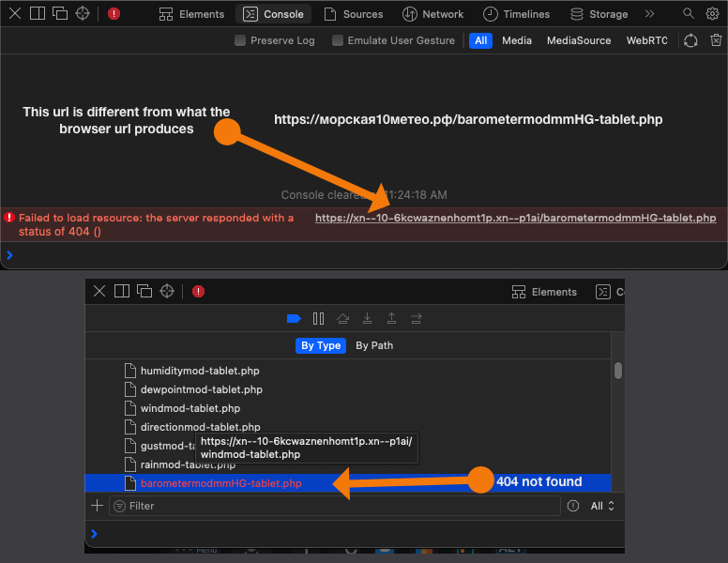Click the reload icon in the console bar
This screenshot has width=728, height=563.
690,40
